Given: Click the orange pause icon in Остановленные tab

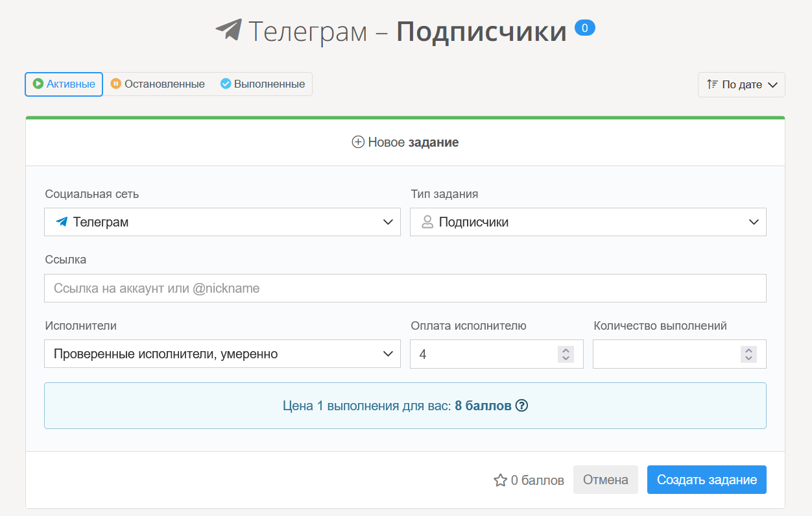Looking at the screenshot, I should coord(115,84).
